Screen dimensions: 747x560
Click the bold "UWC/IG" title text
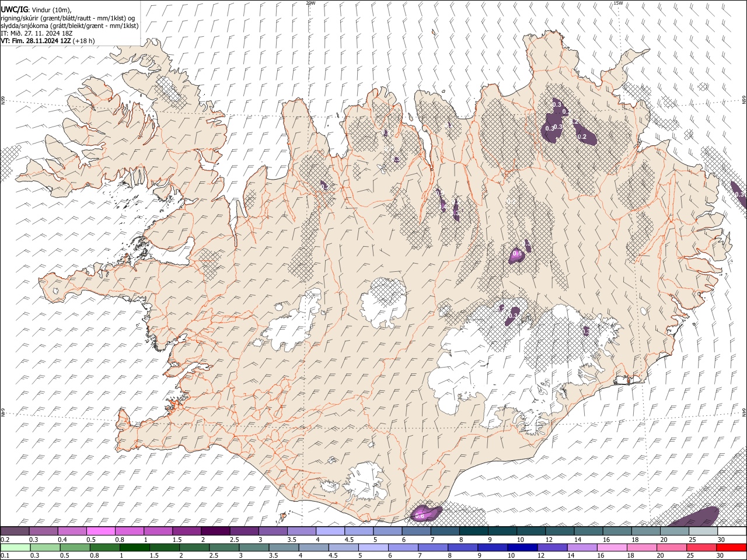tap(14, 10)
